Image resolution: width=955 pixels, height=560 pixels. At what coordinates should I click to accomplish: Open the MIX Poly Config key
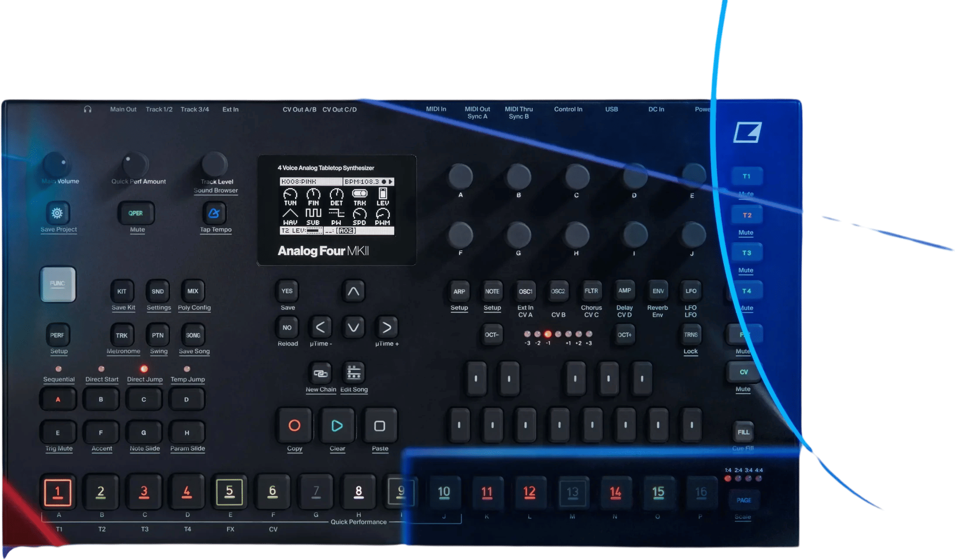click(x=193, y=291)
